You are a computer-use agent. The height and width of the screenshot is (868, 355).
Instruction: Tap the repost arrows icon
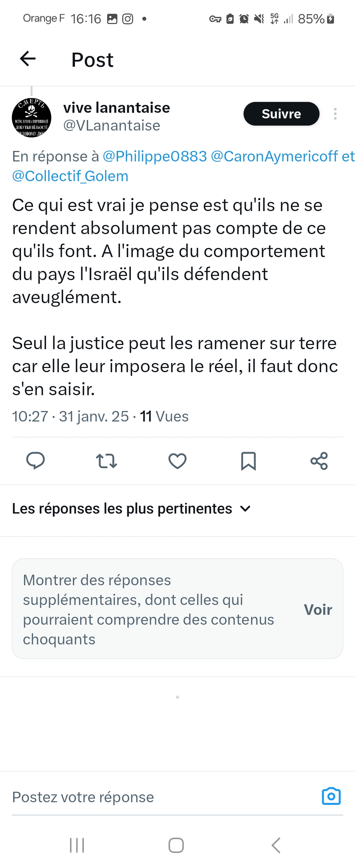pyautogui.click(x=106, y=461)
